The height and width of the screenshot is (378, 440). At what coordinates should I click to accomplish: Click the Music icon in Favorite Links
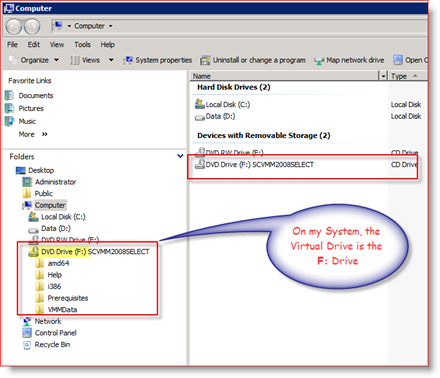[9, 121]
